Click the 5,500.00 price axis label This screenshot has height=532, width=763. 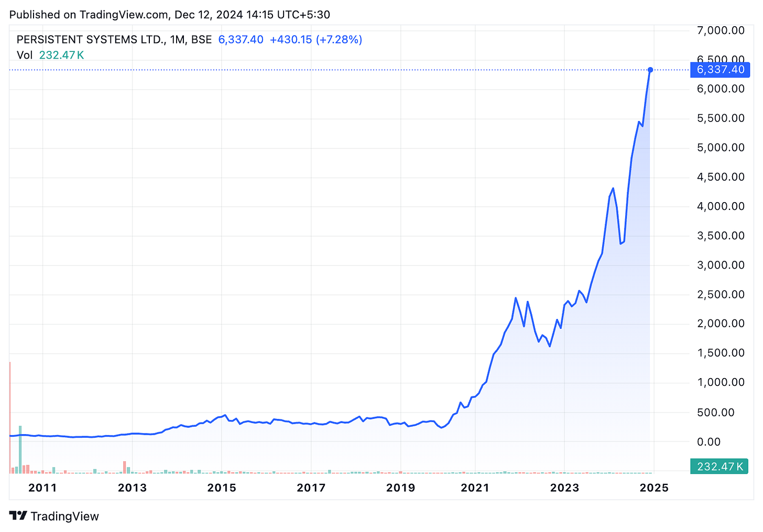click(x=721, y=118)
